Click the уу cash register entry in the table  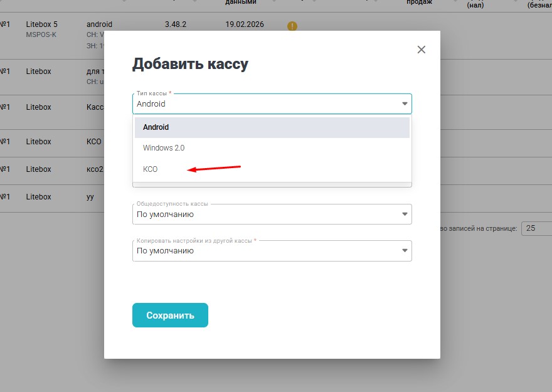click(90, 197)
